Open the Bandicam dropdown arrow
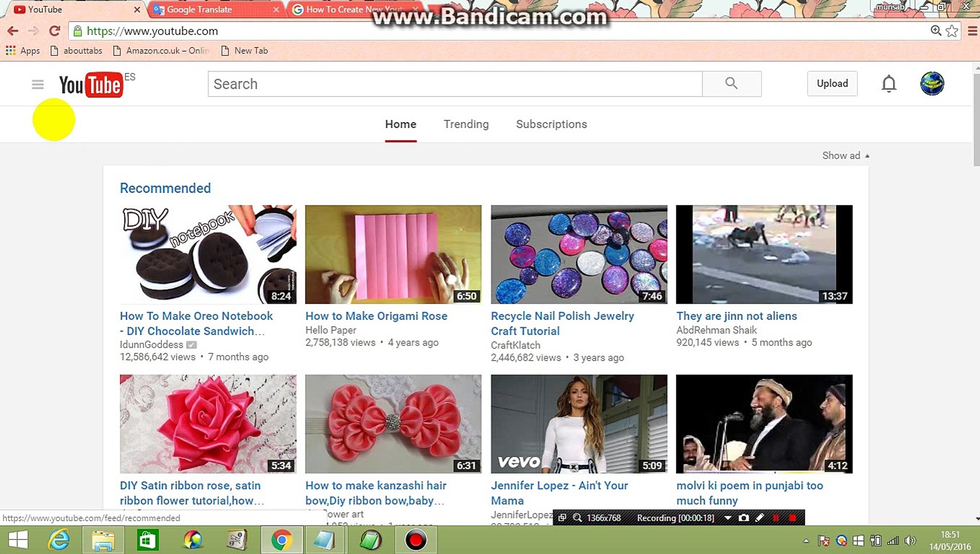 coord(727,518)
